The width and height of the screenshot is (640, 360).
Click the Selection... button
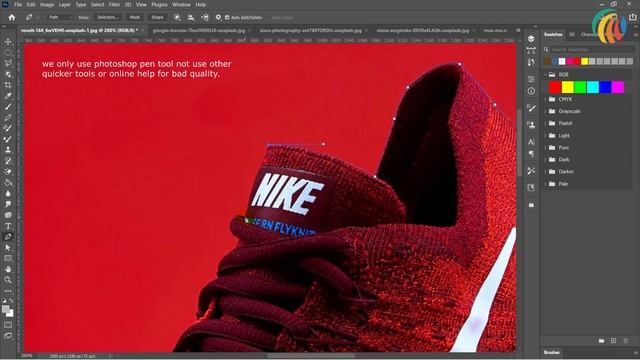tap(108, 18)
